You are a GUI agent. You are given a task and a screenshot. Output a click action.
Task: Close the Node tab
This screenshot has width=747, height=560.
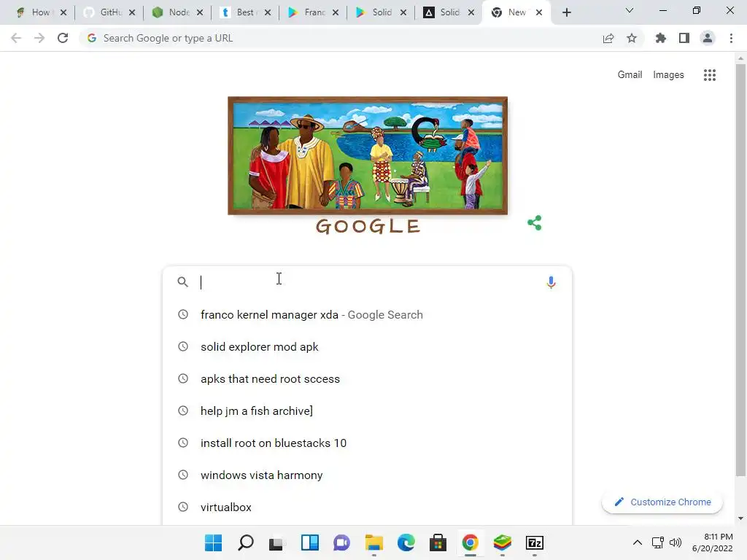[200, 12]
